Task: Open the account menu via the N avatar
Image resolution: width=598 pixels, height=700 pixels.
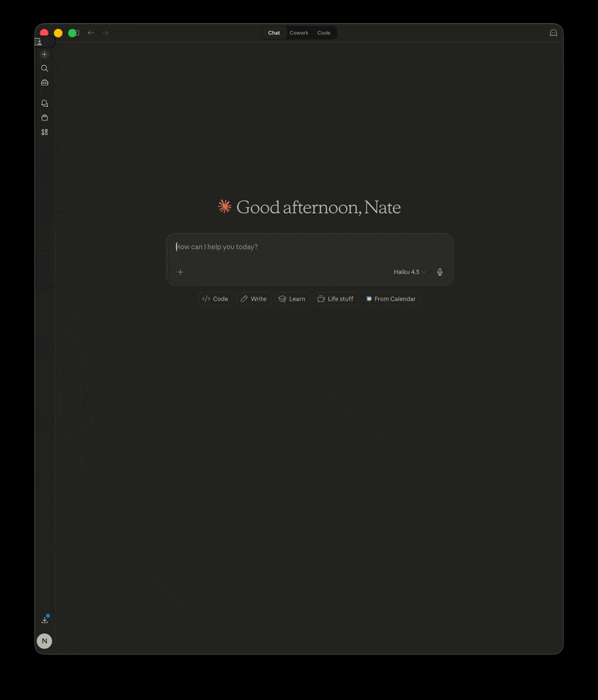Action: pos(44,641)
